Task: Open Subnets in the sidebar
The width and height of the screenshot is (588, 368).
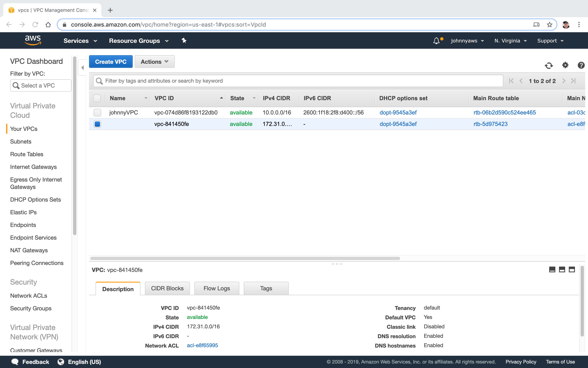Action: coord(21,141)
